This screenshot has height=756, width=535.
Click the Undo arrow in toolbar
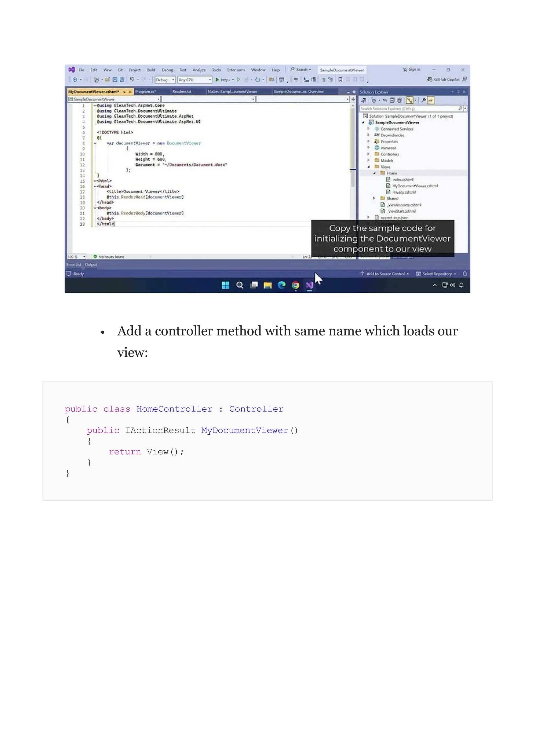pyautogui.click(x=132, y=80)
